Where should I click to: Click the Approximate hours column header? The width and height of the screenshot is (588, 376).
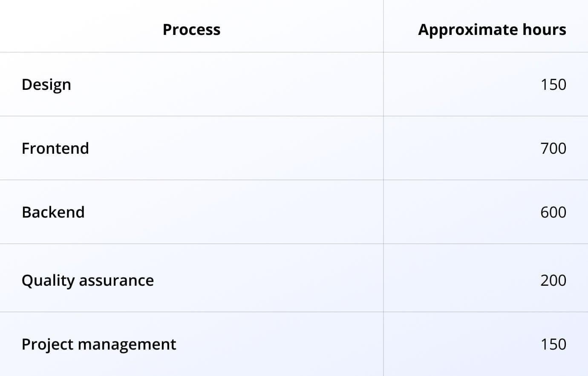click(492, 29)
